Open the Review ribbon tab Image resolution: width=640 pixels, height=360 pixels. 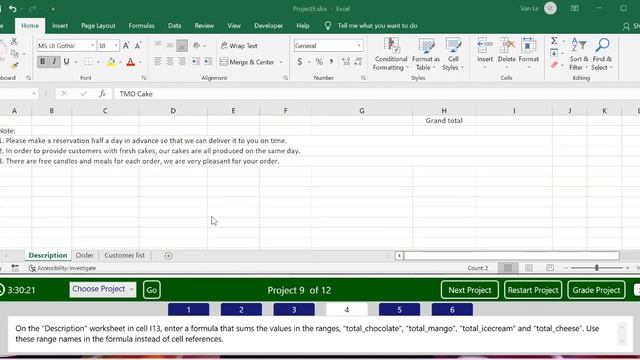coord(204,26)
